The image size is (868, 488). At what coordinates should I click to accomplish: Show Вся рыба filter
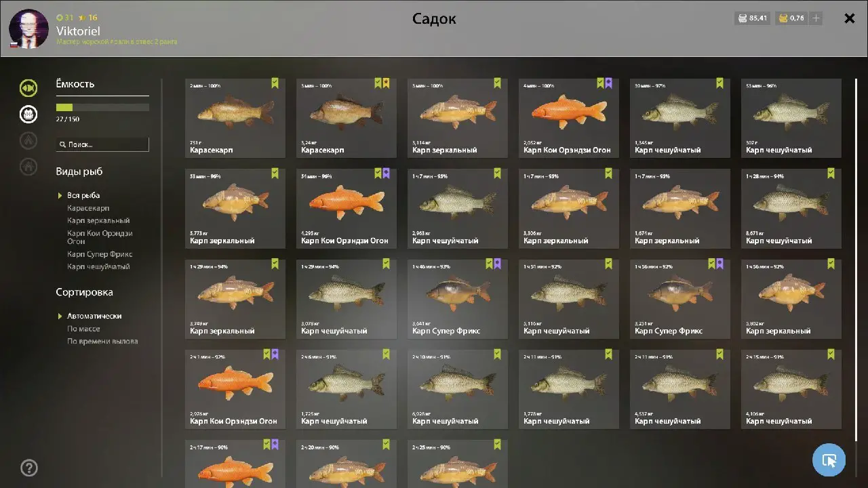(x=83, y=195)
